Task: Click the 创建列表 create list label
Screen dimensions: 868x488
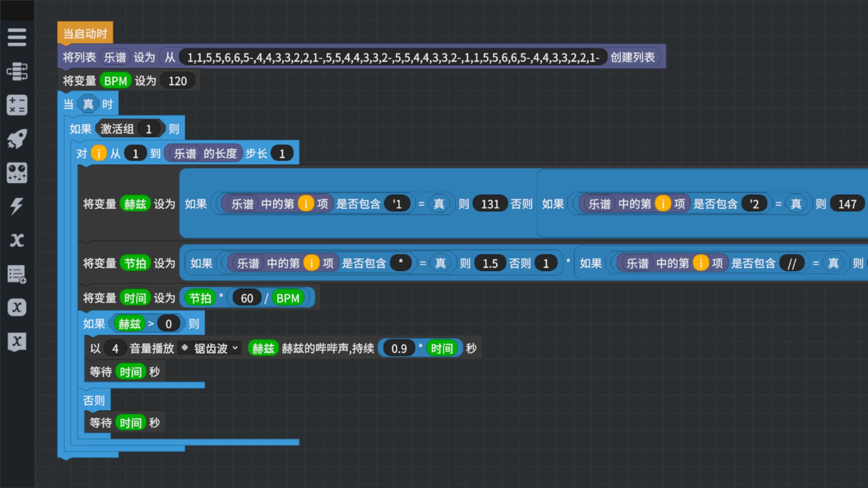Action: point(632,57)
